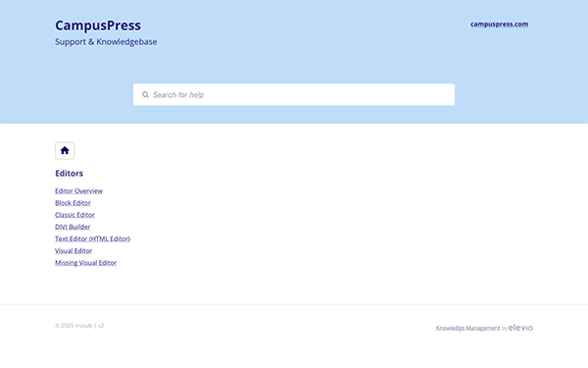Open the campuspress.com link
588x368 pixels.
(x=499, y=24)
